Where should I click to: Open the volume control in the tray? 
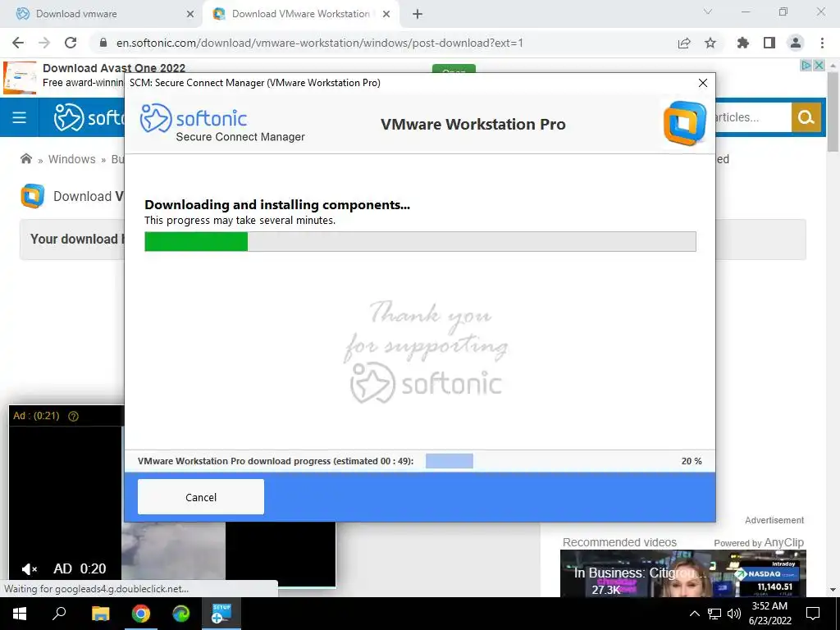(x=734, y=614)
